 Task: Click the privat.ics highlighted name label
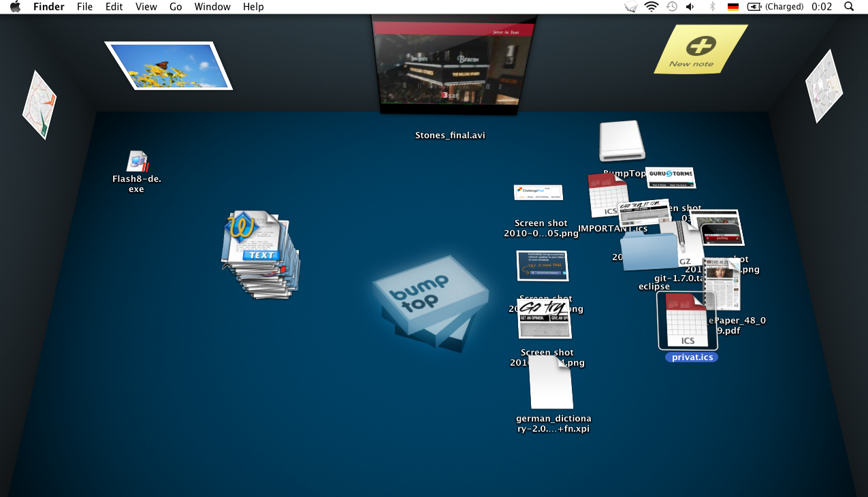click(x=692, y=357)
